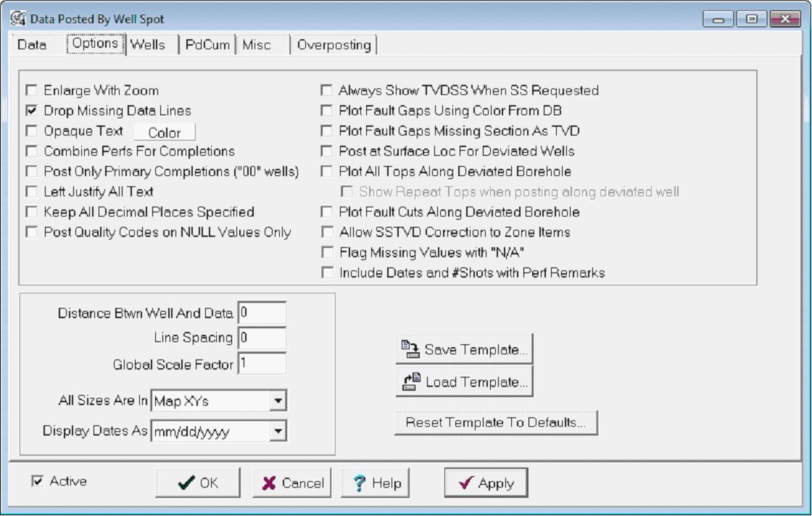812x516 pixels.
Task: Click the Save Template button
Action: point(464,349)
